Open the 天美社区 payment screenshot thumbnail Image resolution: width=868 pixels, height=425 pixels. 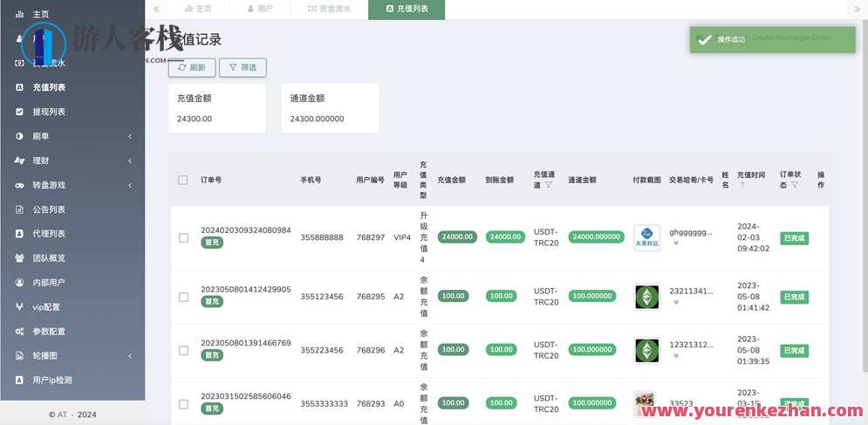[x=646, y=237]
